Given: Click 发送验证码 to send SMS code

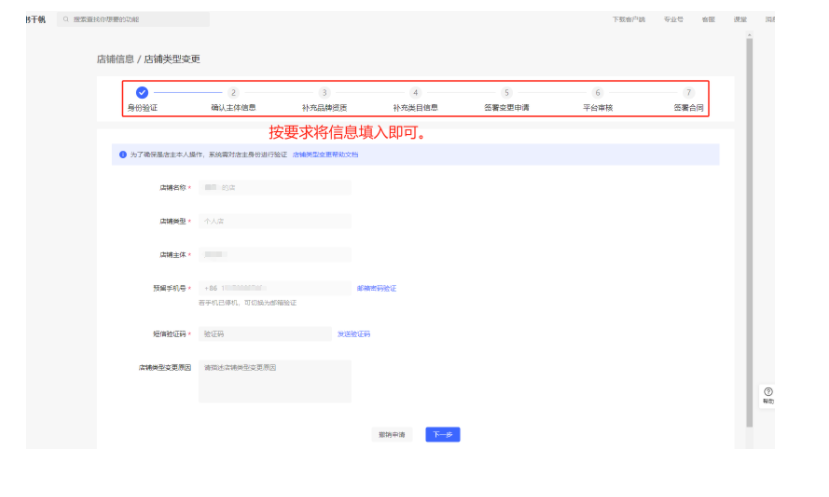Looking at the screenshot, I should coord(353,334).
